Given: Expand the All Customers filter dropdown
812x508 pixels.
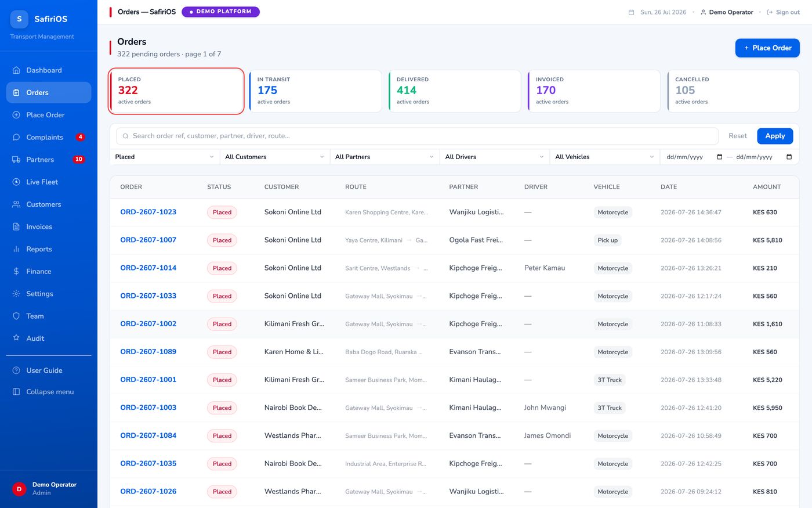Looking at the screenshot, I should (274, 157).
